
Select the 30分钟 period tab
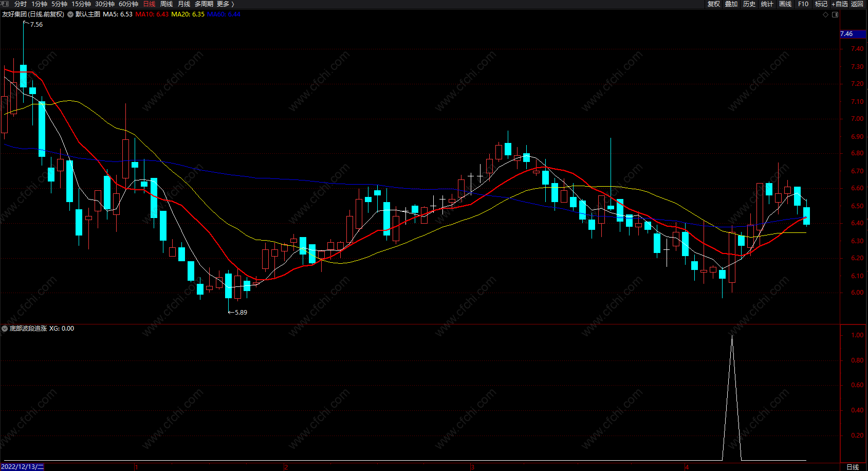point(105,4)
